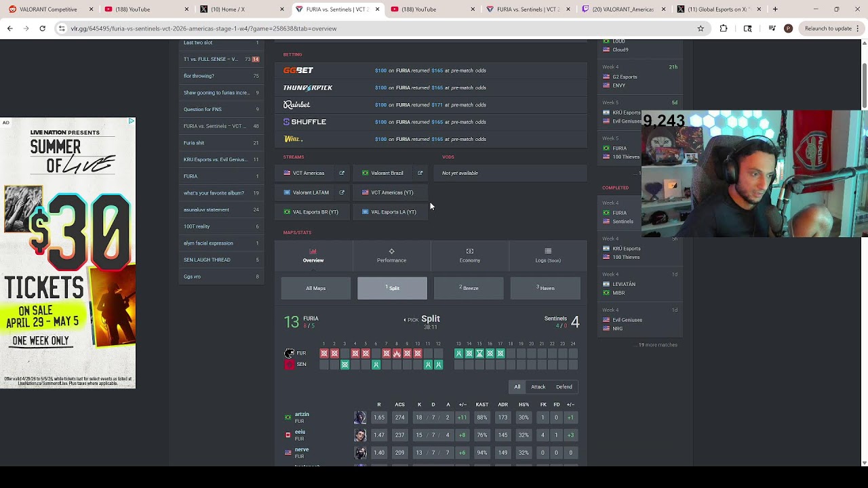Select map 3 Haven
The width and height of the screenshot is (868, 488).
tap(545, 288)
